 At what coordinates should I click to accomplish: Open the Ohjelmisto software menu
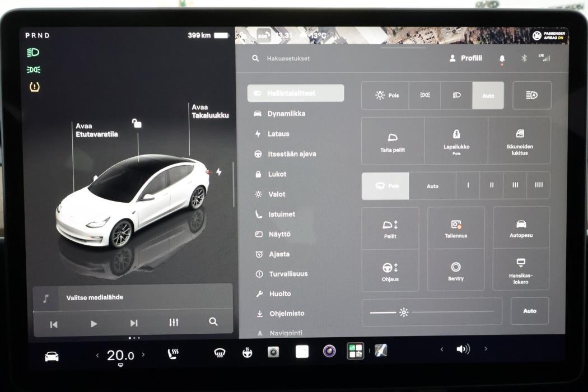pyautogui.click(x=281, y=313)
